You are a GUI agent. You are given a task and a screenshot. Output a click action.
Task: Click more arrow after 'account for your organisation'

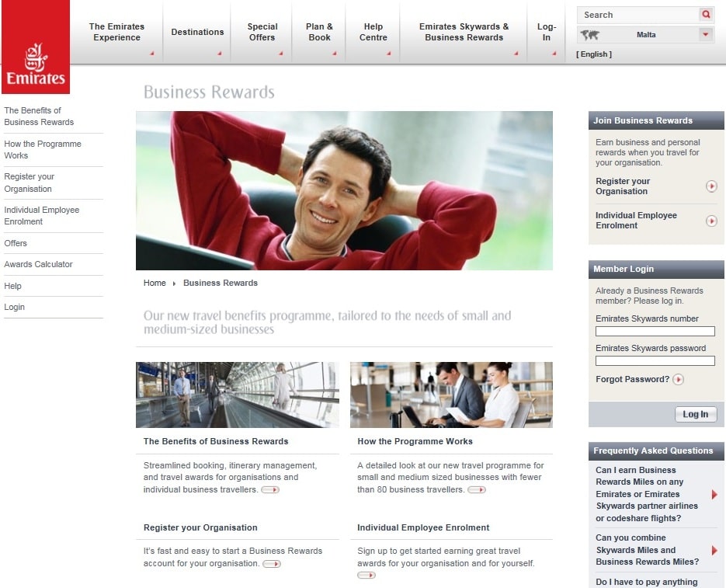(x=272, y=564)
